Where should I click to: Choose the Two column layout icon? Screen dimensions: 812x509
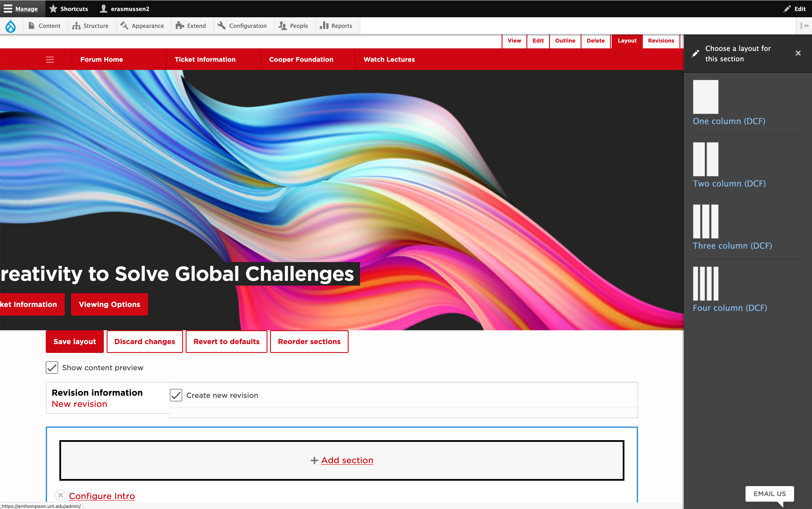pyautogui.click(x=705, y=159)
